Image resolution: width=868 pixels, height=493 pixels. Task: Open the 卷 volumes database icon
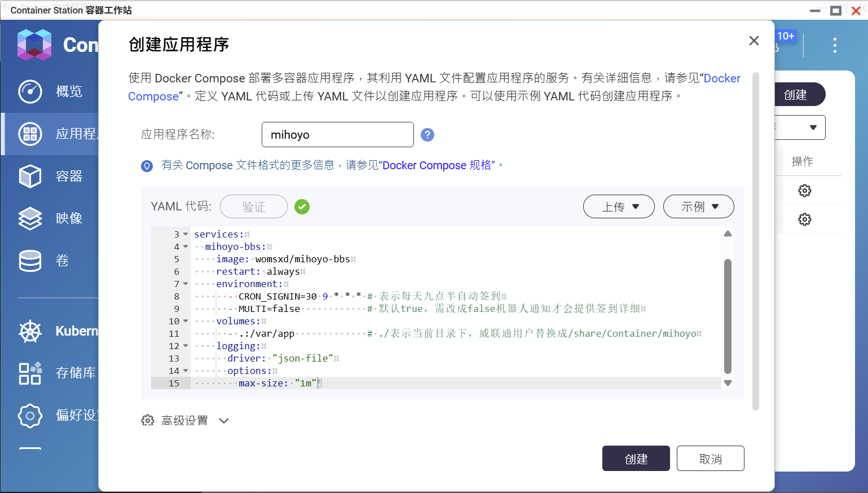[30, 261]
